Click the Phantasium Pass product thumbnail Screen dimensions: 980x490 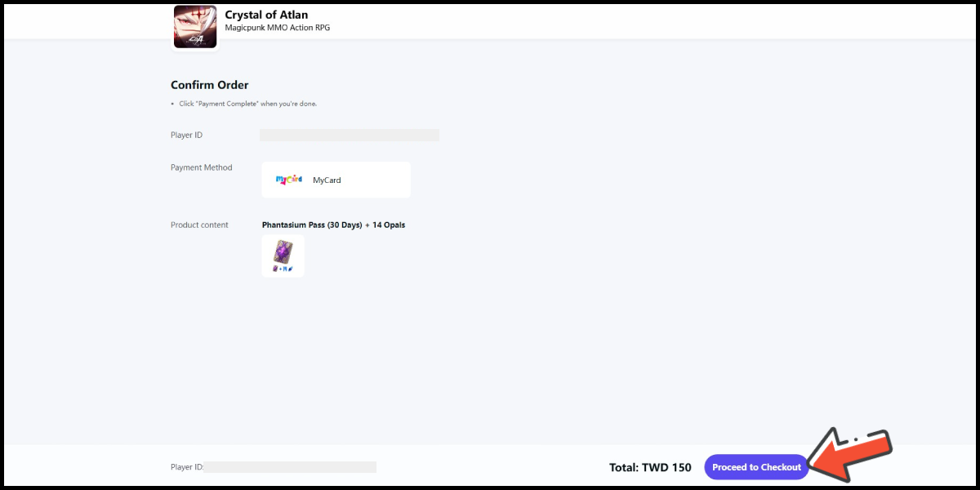click(283, 256)
